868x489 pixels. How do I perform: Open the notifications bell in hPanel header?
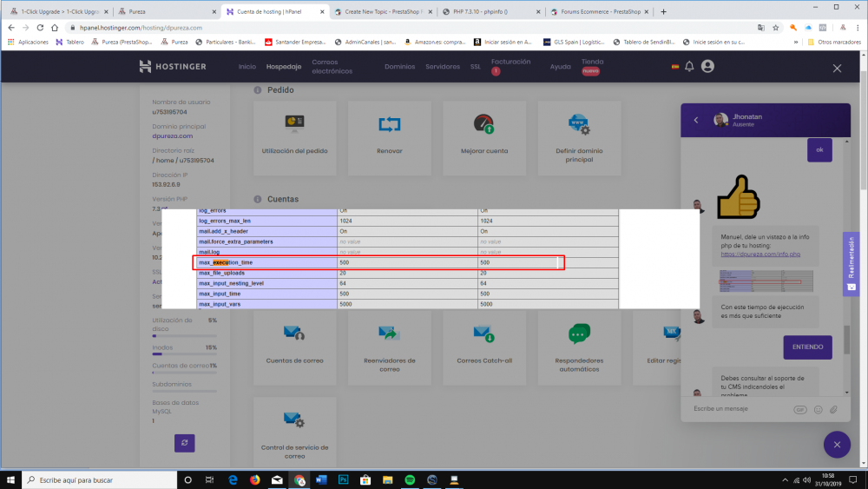point(689,67)
